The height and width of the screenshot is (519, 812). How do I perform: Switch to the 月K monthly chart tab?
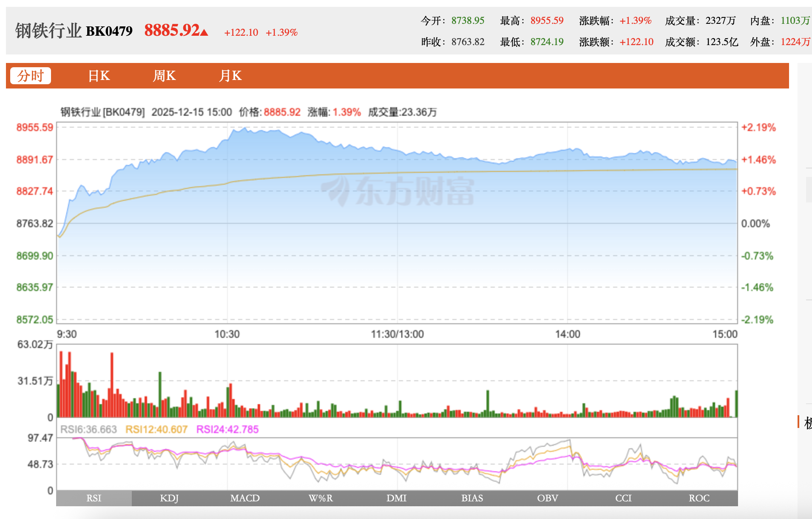coord(230,76)
